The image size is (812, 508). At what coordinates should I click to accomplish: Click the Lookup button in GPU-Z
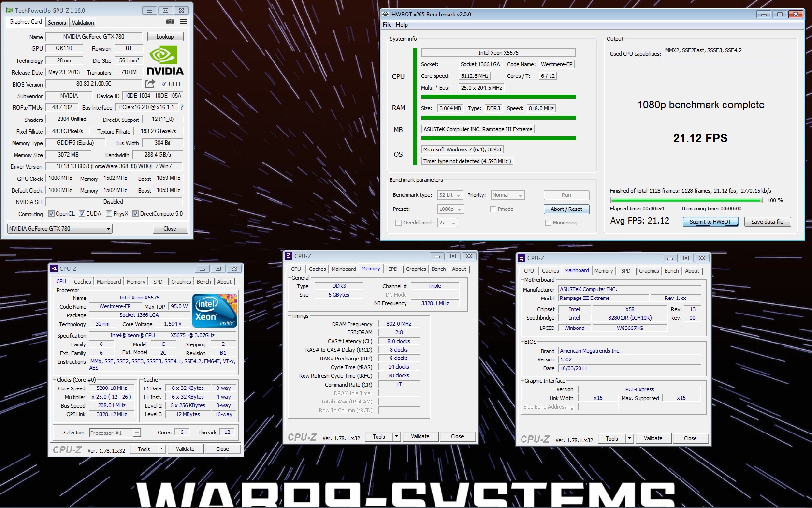point(165,37)
